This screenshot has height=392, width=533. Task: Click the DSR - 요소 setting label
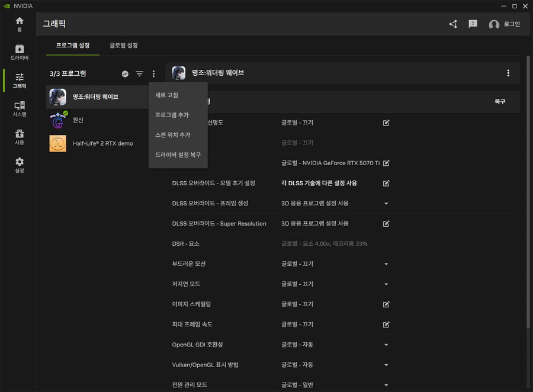click(x=185, y=244)
